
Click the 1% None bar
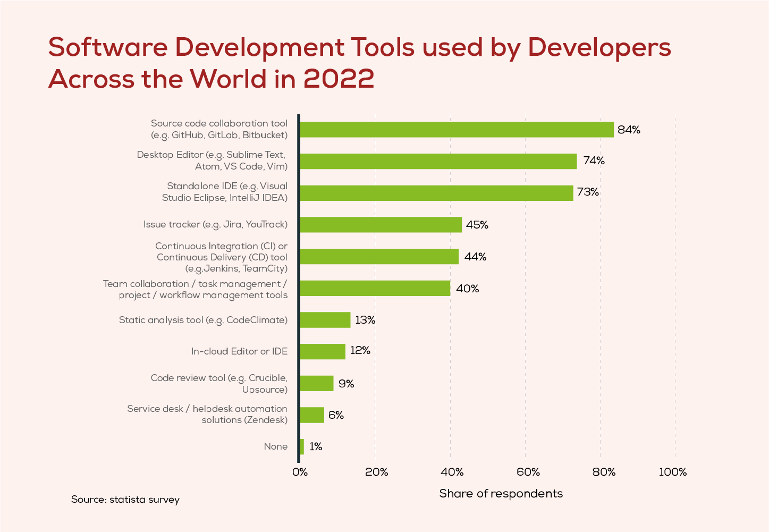[302, 447]
